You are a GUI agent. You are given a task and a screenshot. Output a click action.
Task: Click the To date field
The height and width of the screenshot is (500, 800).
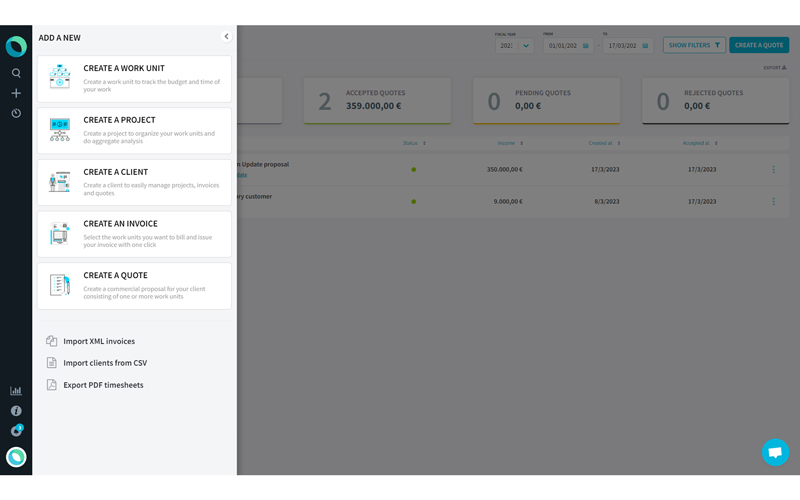628,45
